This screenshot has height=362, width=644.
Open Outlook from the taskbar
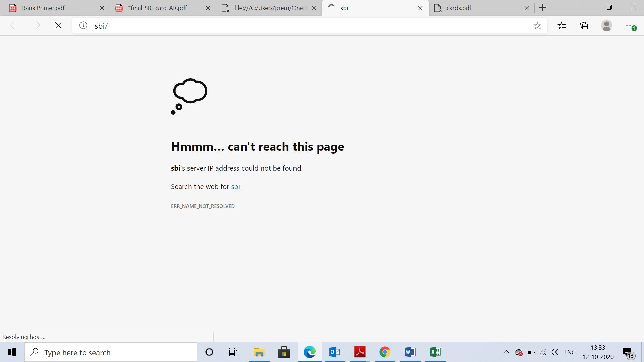coord(334,352)
